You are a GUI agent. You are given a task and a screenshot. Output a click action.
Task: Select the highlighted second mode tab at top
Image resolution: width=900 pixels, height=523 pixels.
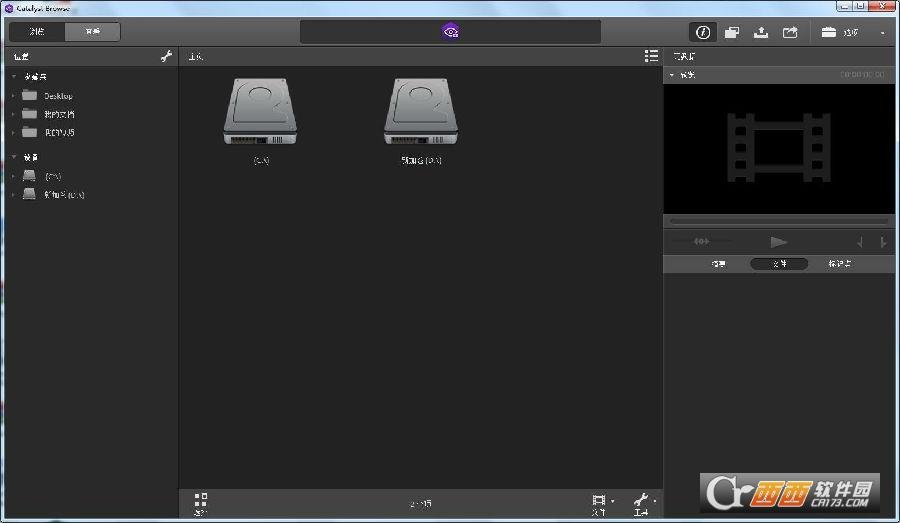(92, 32)
